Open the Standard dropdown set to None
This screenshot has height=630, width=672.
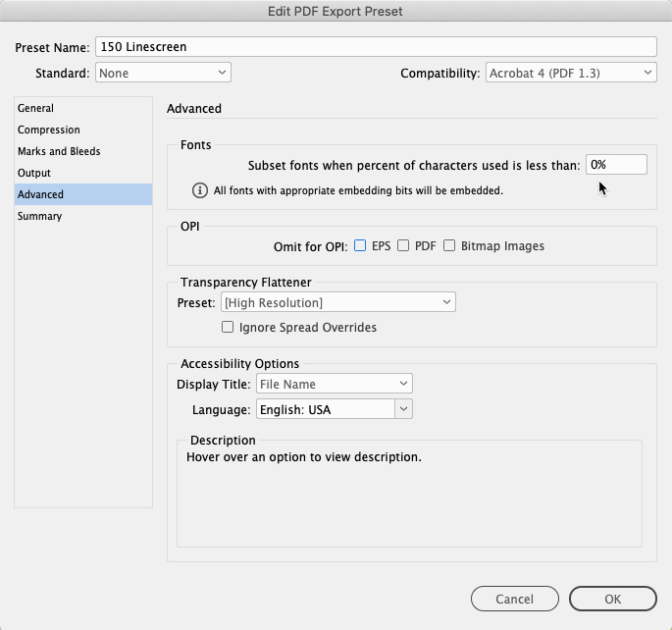163,73
